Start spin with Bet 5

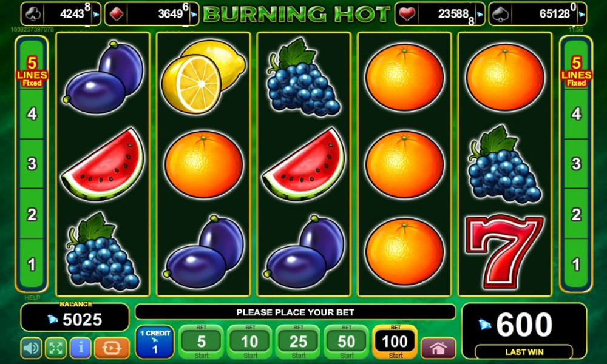tap(202, 342)
